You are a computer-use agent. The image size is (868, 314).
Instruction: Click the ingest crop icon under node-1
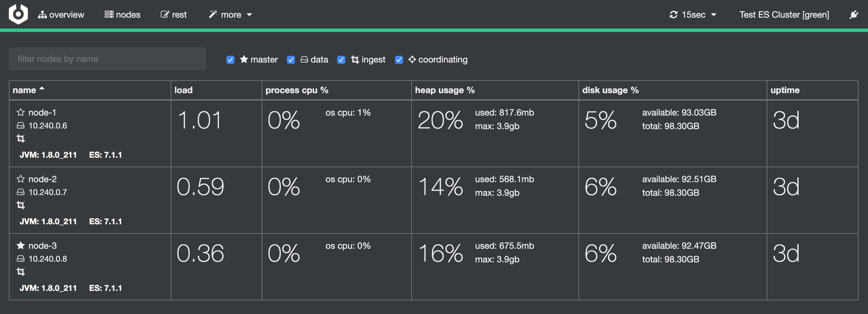21,139
